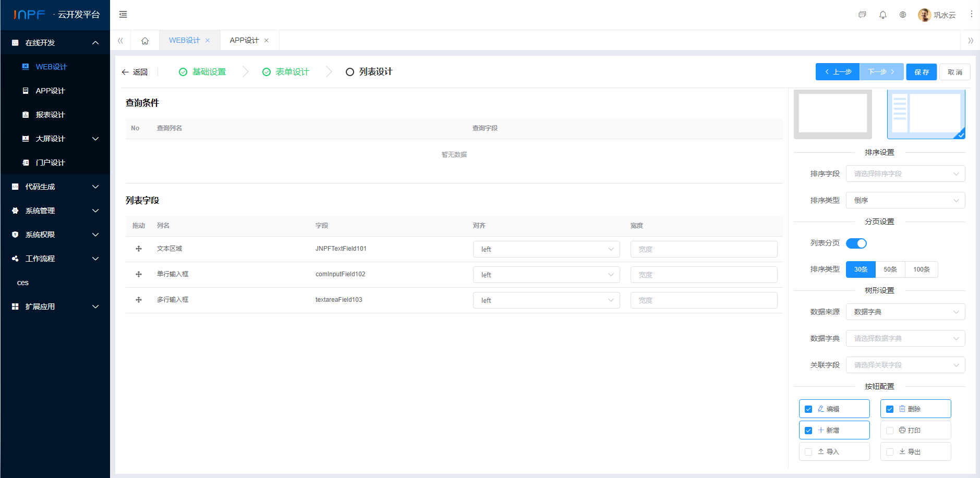Screen dimensions: 980x478
Task: Select 30条 page size
Action: coord(861,269)
